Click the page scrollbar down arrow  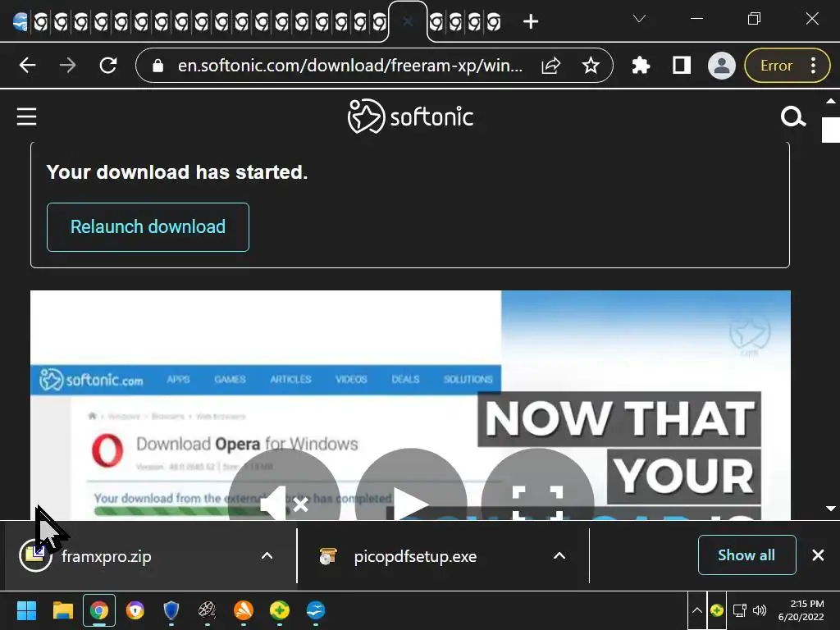pyautogui.click(x=830, y=509)
